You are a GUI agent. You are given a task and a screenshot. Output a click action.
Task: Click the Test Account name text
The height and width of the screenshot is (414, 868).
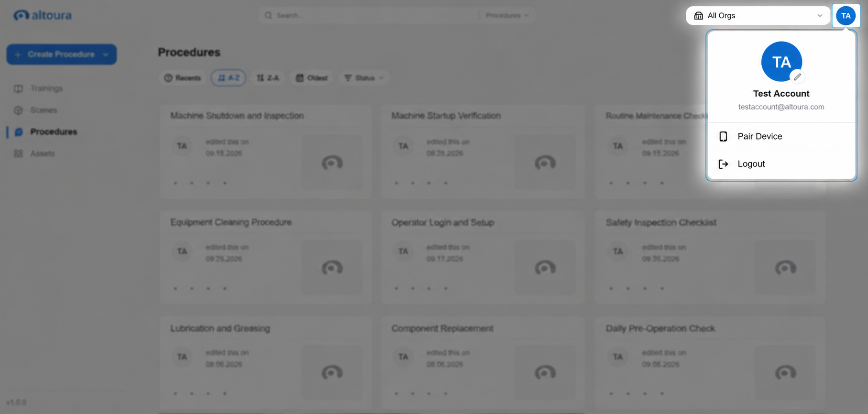click(781, 94)
